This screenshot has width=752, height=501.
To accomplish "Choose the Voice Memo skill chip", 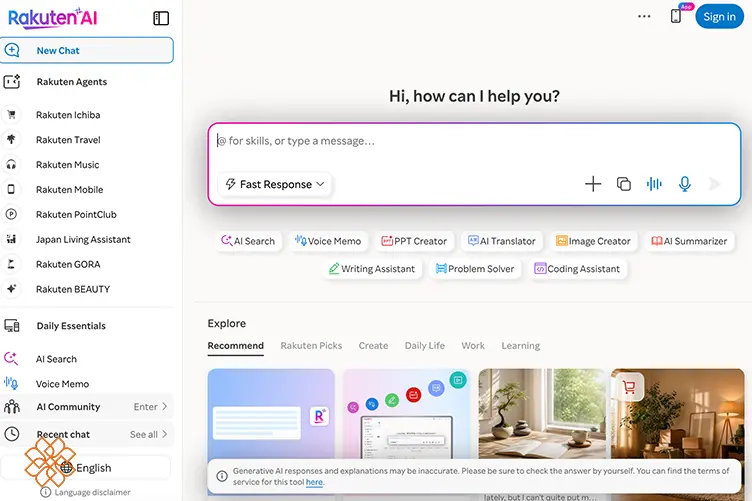I will [x=328, y=241].
